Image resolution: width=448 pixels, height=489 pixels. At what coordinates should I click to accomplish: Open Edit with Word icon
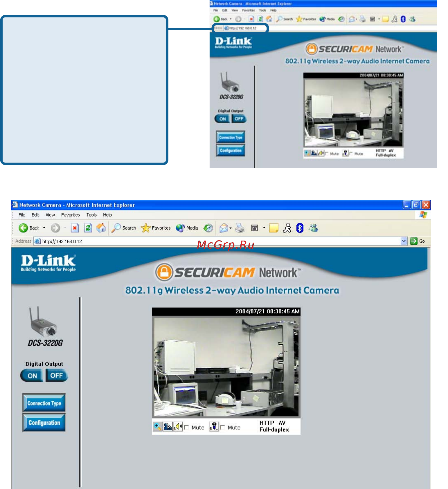tap(255, 228)
